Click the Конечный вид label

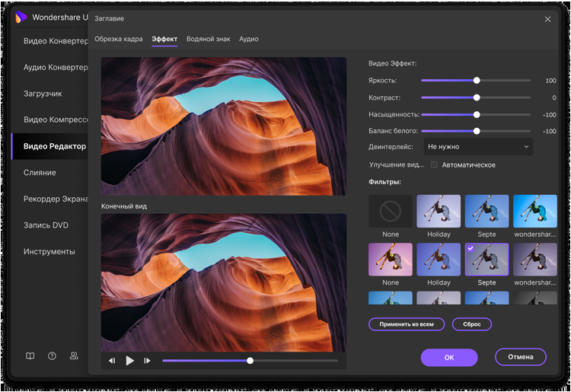(124, 206)
